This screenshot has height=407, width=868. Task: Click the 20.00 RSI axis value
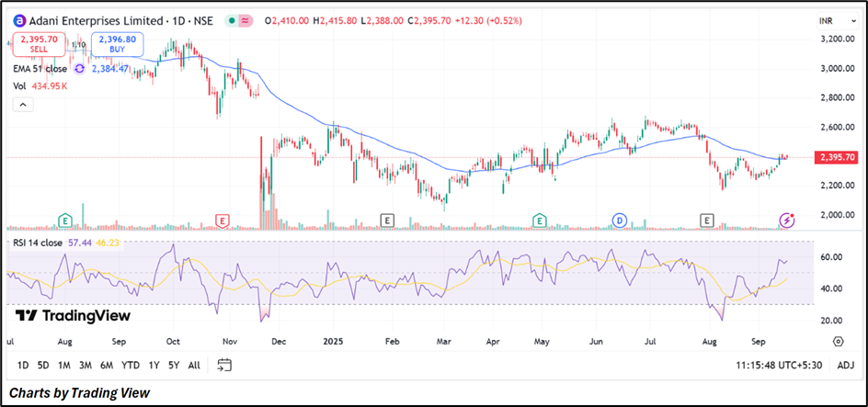click(x=831, y=321)
